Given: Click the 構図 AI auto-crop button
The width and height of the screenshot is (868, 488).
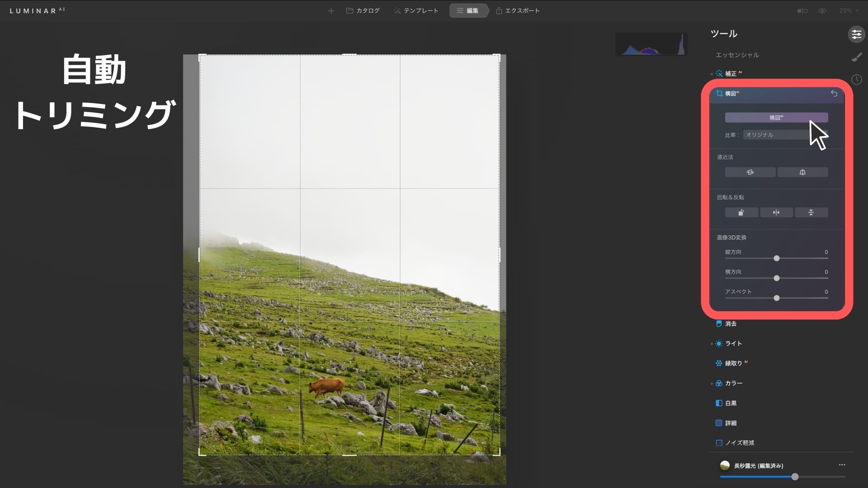Looking at the screenshot, I should coord(776,117).
